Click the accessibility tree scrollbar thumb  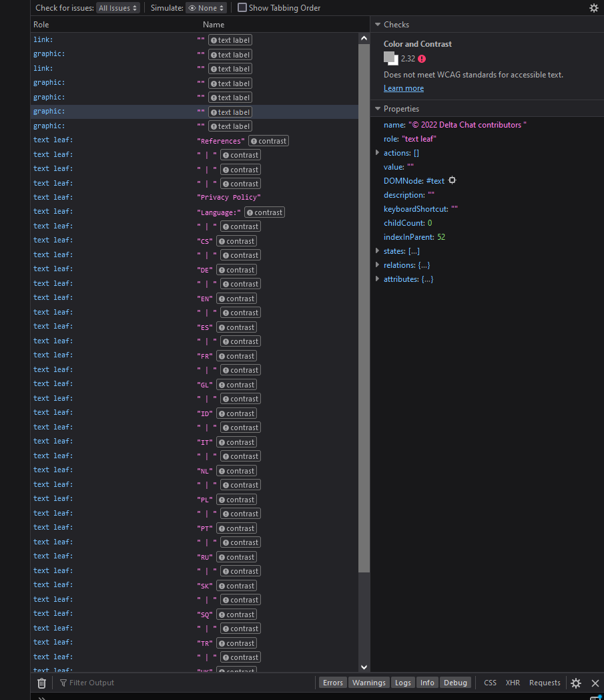tap(364, 308)
